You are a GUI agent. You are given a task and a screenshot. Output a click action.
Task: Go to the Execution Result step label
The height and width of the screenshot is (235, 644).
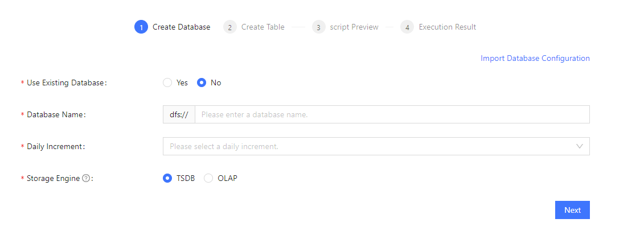(447, 27)
